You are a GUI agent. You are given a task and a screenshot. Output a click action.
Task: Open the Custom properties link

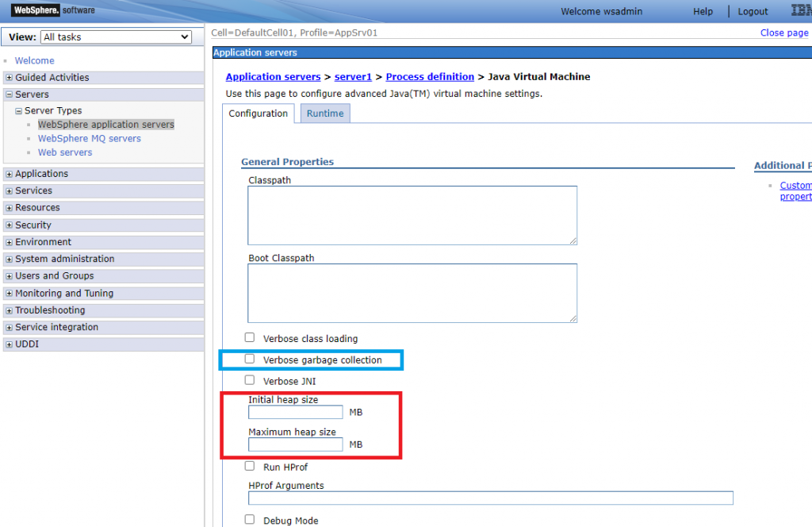795,190
